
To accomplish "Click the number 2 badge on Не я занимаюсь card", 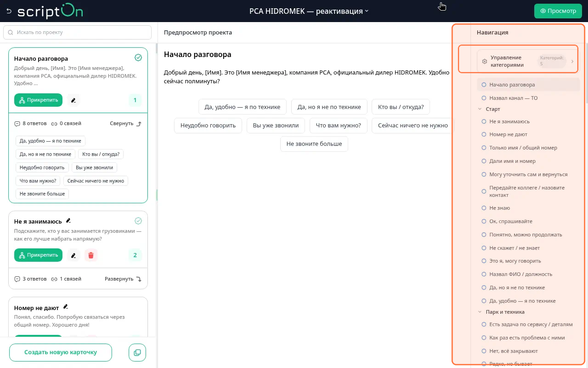I will pos(135,255).
